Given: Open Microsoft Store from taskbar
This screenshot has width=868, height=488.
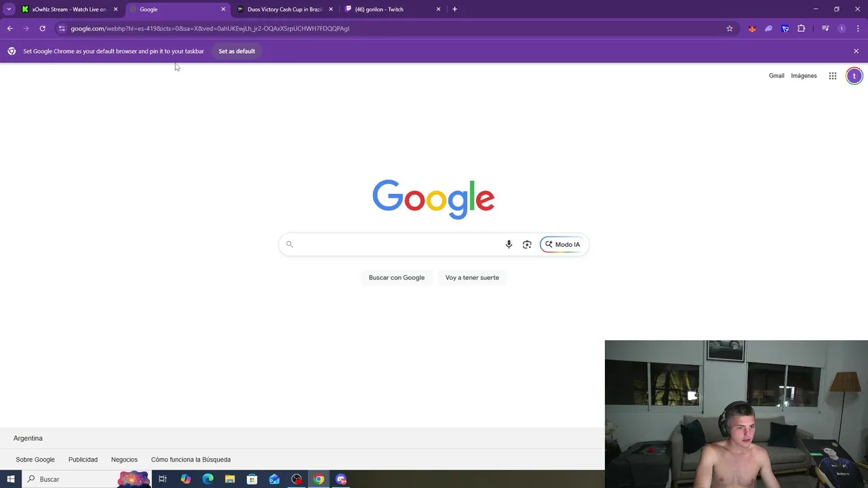Looking at the screenshot, I should pyautogui.click(x=252, y=479).
